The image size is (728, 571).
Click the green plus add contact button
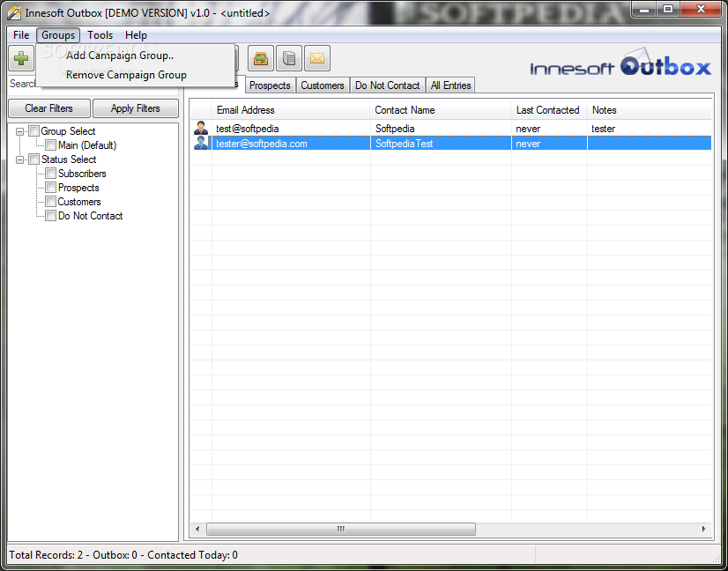pos(21,58)
